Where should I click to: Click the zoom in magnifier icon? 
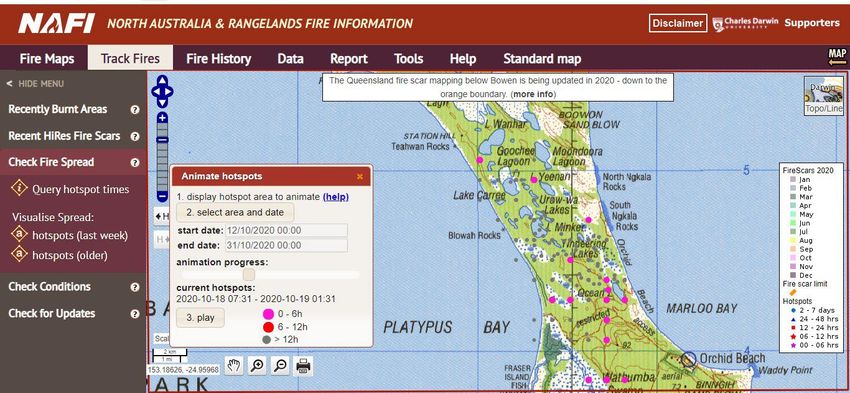pos(257,366)
